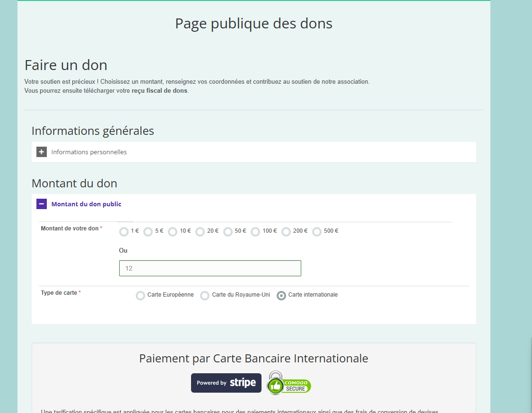Pick the 20 € donation amount

[200, 232]
